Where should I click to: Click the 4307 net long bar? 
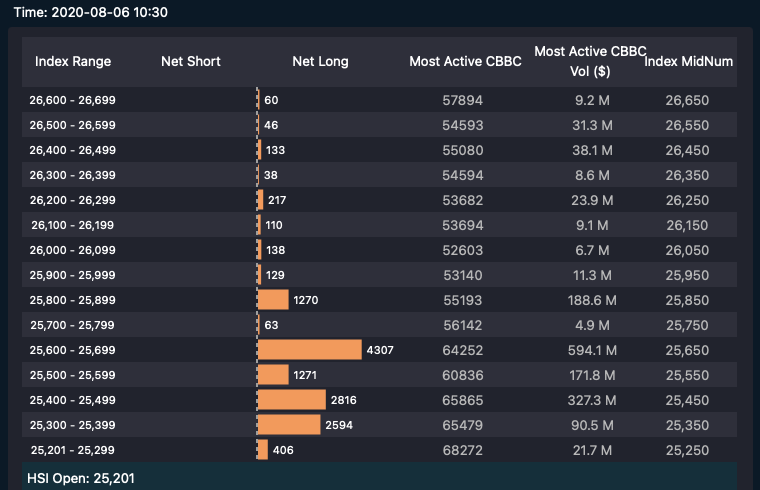309,350
